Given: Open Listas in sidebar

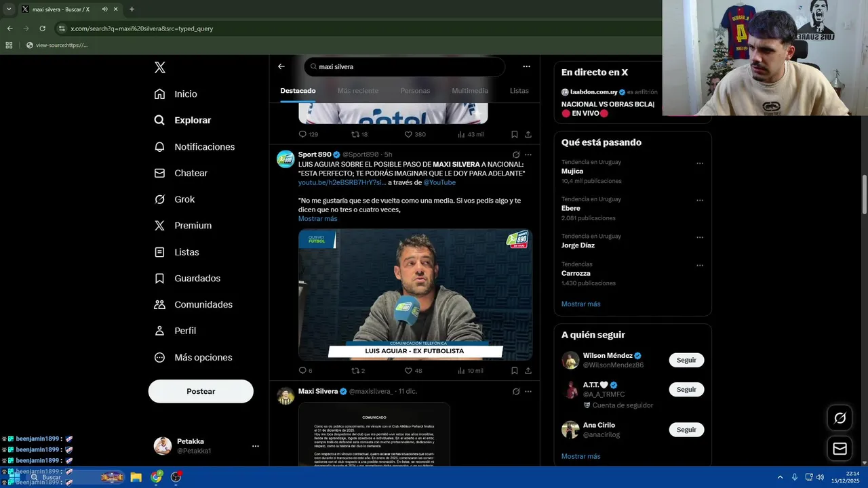Looking at the screenshot, I should point(176,251).
